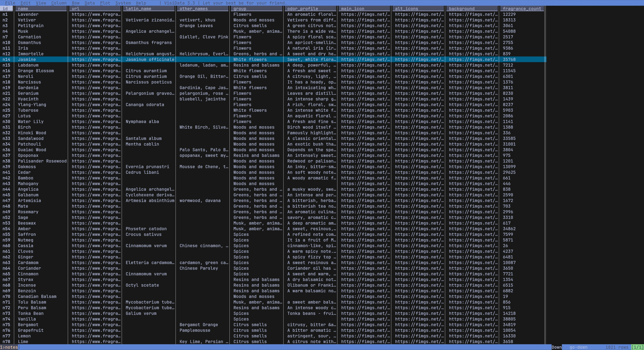Open the View menu
This screenshot has width=644, height=350.
pos(41,3)
